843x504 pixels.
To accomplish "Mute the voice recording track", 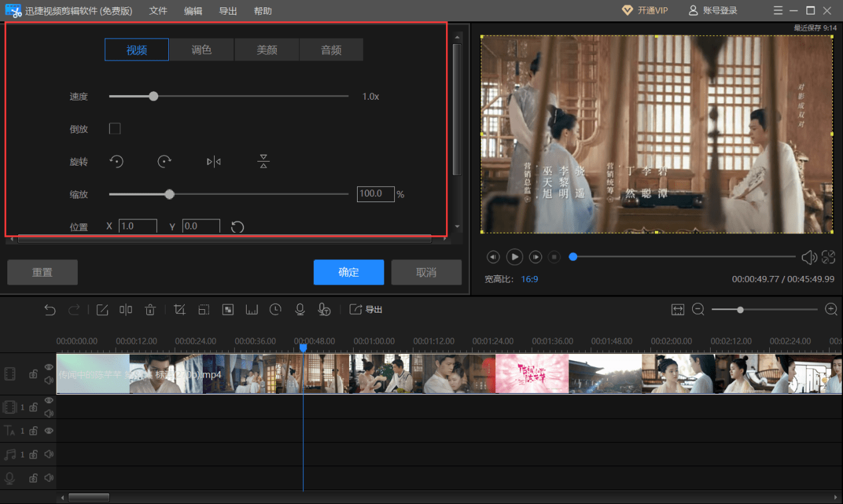I will pos(49,477).
